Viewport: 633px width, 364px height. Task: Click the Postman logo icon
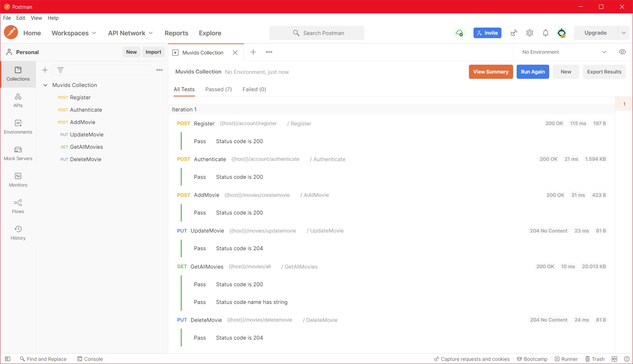tap(11, 33)
